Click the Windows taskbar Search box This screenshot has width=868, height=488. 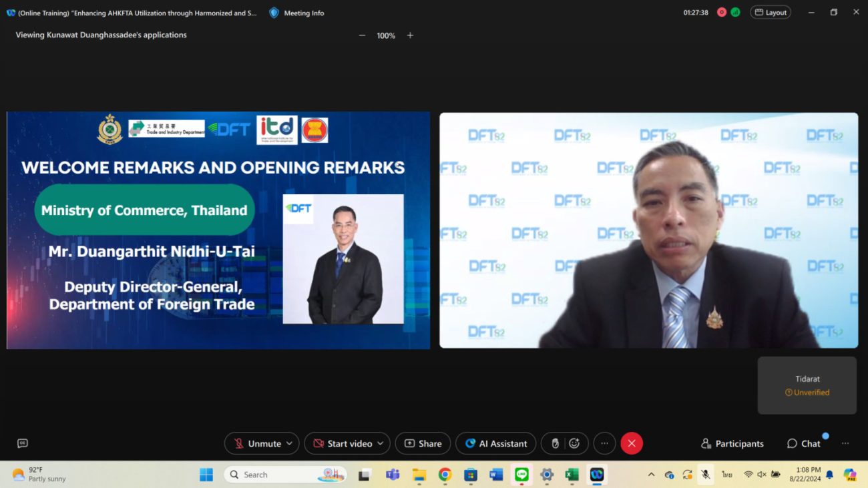pos(285,475)
